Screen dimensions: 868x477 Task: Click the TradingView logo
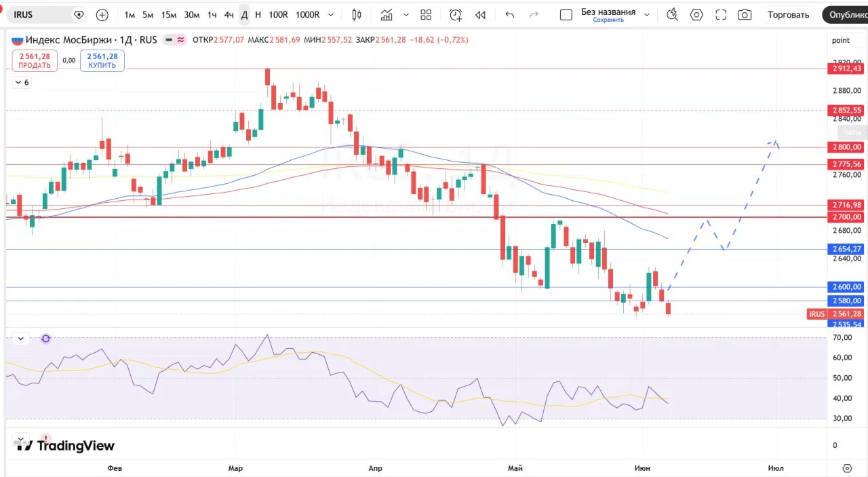[x=64, y=446]
